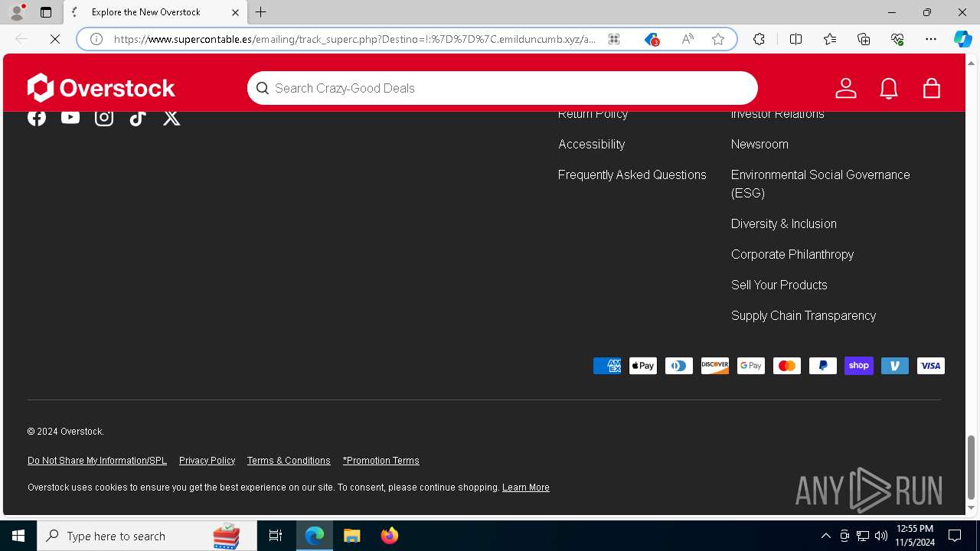Open tab actions menu button
Viewport: 980px width, 551px height.
(46, 12)
